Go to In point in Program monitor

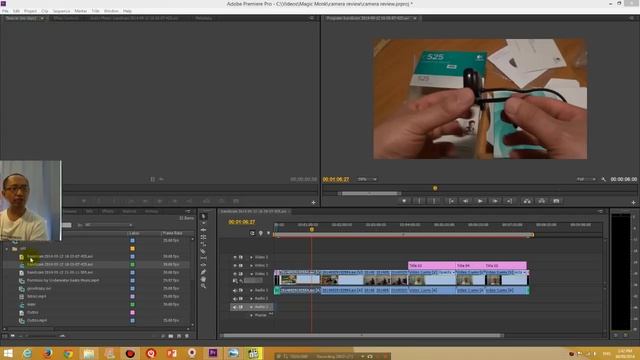pyautogui.click(x=451, y=201)
